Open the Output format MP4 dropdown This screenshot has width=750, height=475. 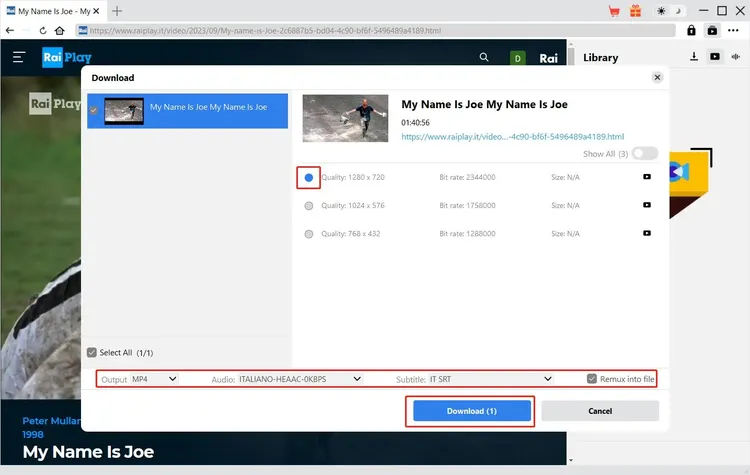coord(154,379)
